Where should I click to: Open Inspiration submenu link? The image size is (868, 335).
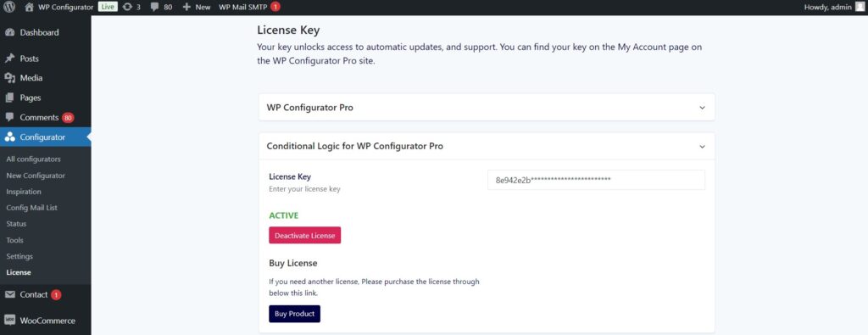click(24, 192)
